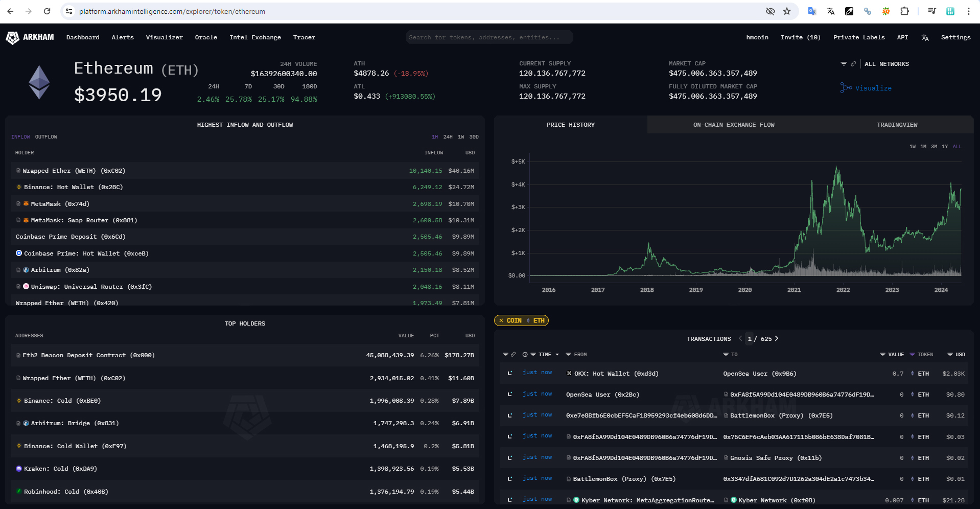Switch to OUTFLOW view
This screenshot has height=509, width=980.
coord(46,137)
